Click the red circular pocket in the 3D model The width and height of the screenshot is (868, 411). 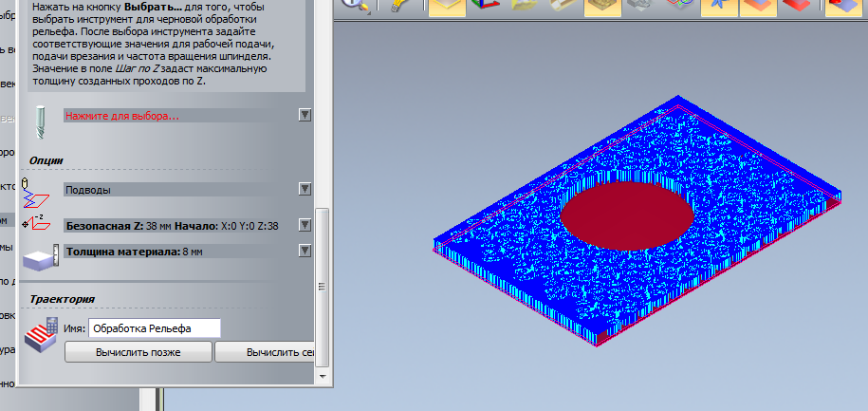click(x=627, y=215)
